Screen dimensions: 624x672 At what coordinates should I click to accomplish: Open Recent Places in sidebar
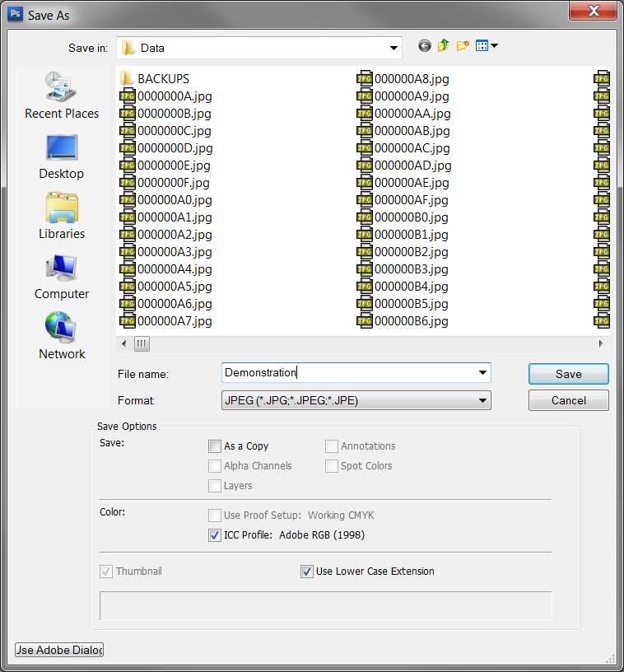pos(62,96)
